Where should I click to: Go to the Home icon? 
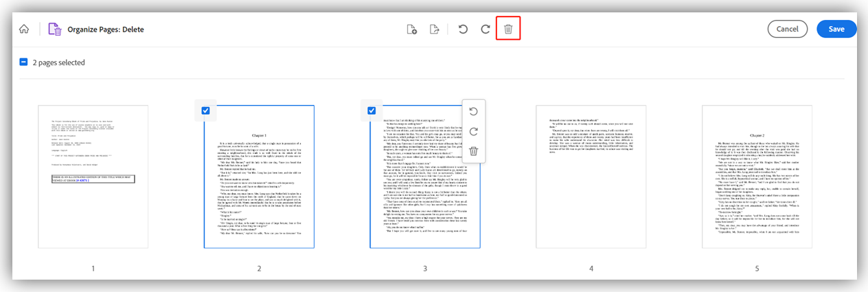click(24, 30)
